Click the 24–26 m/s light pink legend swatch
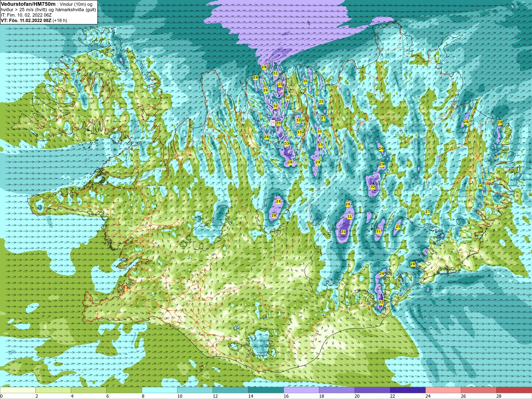The image size is (532, 399). tap(443, 390)
